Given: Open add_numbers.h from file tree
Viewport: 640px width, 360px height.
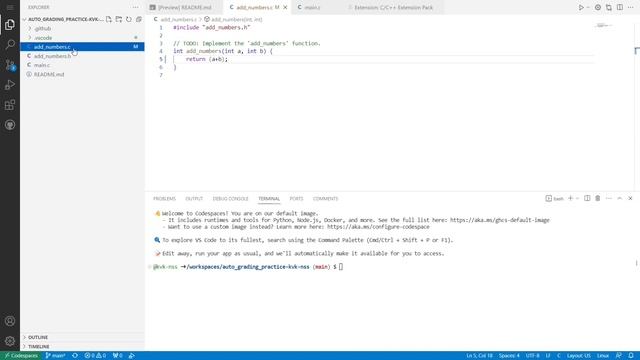Looking at the screenshot, I should [x=82, y=56].
